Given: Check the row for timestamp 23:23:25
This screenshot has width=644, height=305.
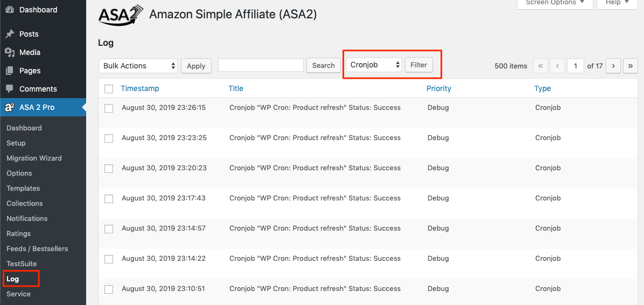Looking at the screenshot, I should (x=109, y=138).
